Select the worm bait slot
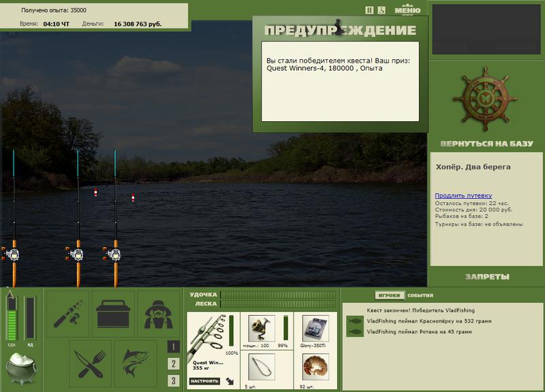This screenshot has height=392, width=545. tap(315, 367)
